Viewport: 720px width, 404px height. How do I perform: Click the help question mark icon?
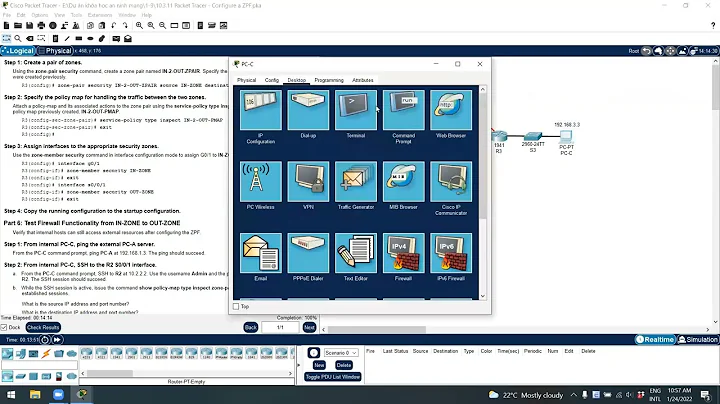[x=713, y=26]
